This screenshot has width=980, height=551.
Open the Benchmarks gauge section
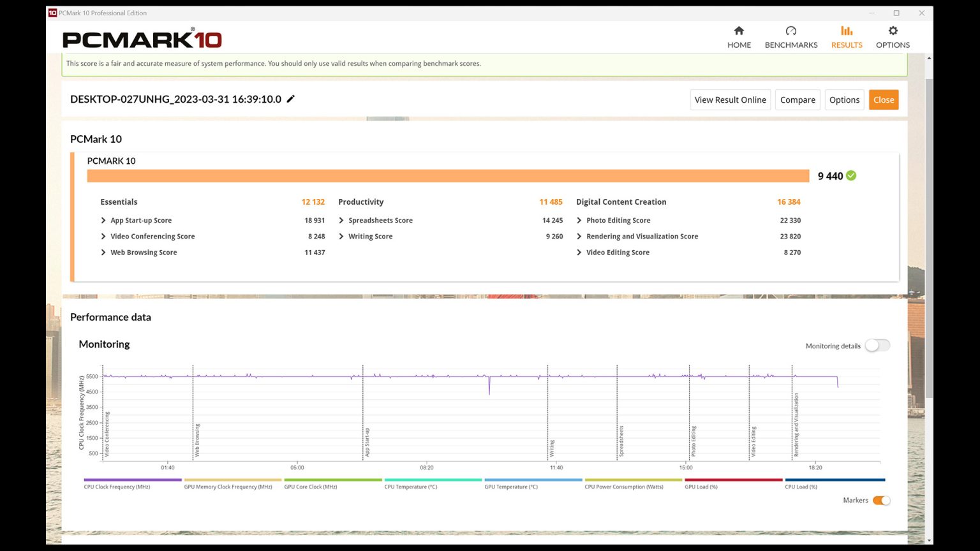click(791, 37)
